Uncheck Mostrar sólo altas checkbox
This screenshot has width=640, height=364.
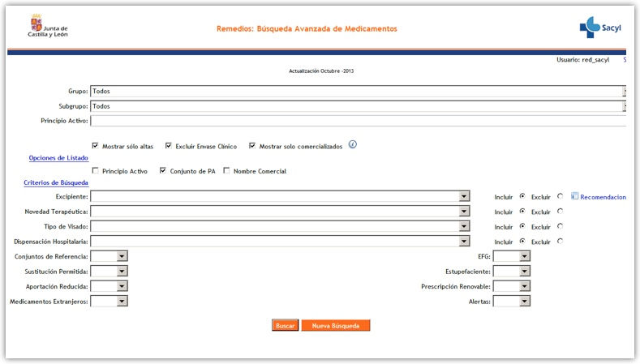96,146
